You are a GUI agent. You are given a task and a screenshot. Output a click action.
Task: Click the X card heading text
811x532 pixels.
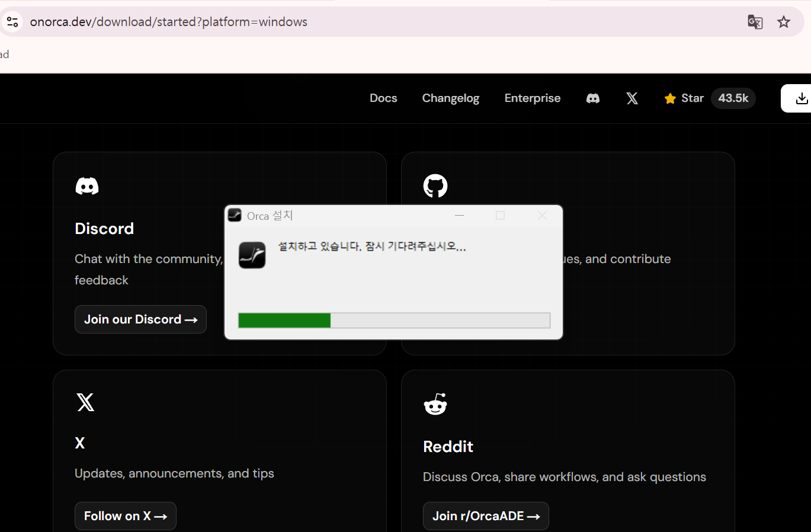[x=80, y=443]
